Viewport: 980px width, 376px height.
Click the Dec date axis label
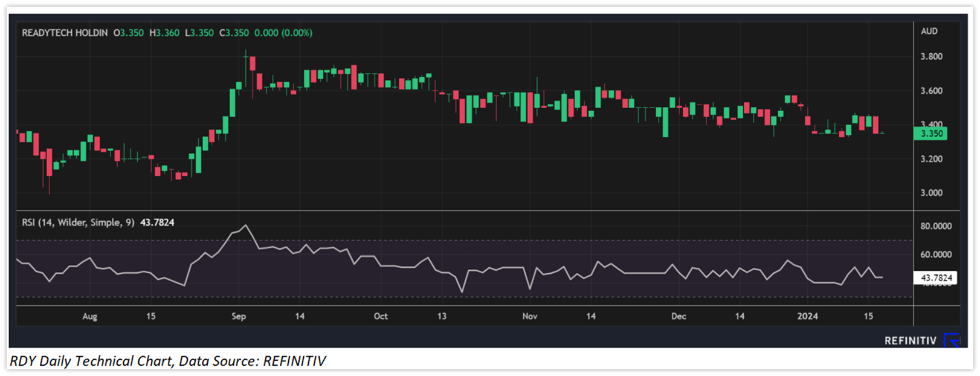(679, 316)
